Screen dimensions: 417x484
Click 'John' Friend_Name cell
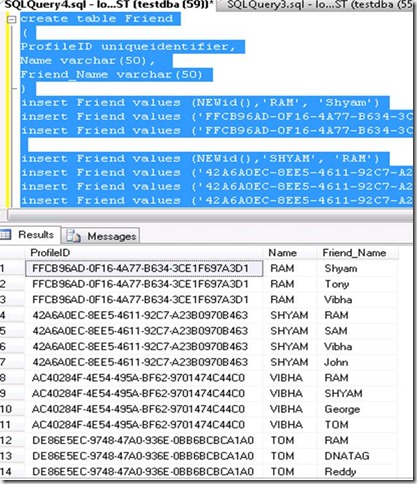click(x=357, y=362)
